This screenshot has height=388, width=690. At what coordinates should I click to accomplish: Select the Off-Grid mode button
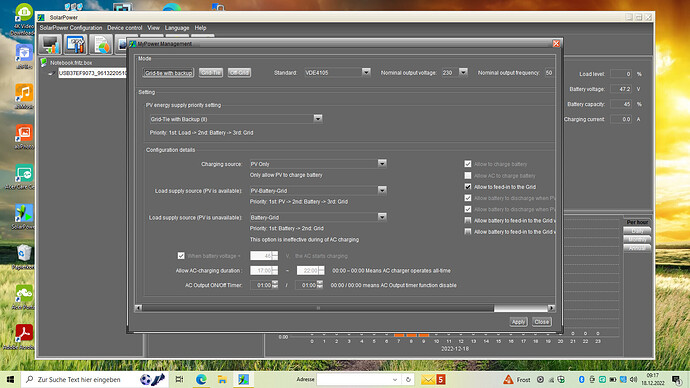tap(239, 73)
